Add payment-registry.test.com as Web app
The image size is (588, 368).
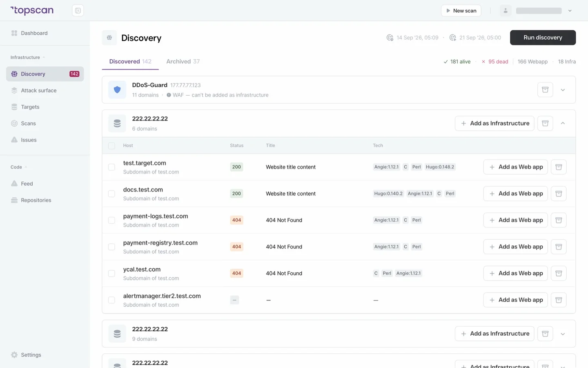515,247
